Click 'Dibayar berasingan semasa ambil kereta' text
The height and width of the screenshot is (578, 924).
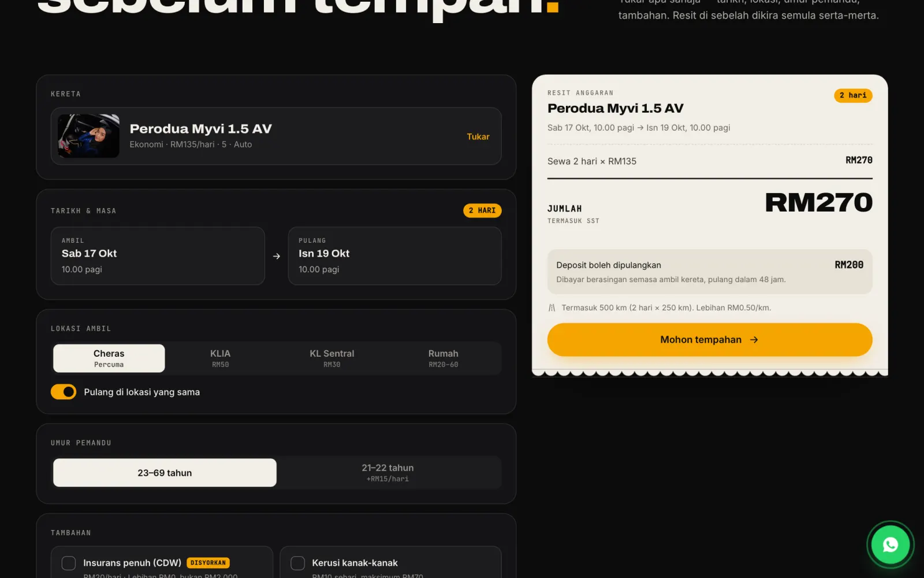point(671,280)
